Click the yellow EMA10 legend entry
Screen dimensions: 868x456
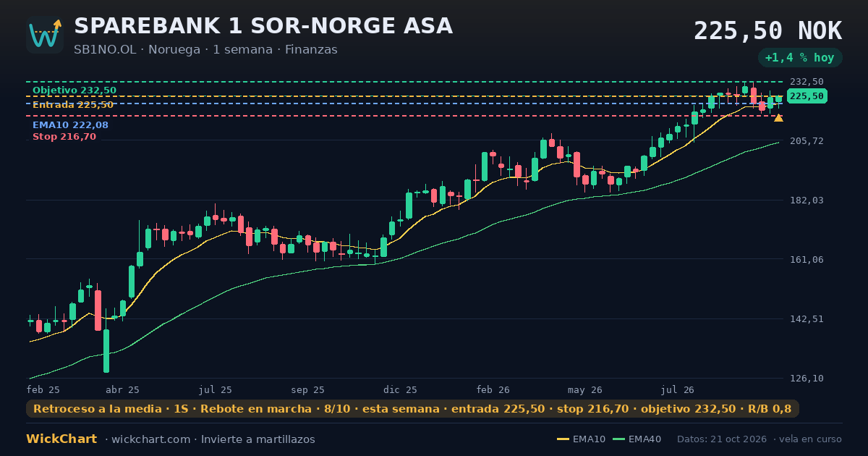pyautogui.click(x=582, y=439)
